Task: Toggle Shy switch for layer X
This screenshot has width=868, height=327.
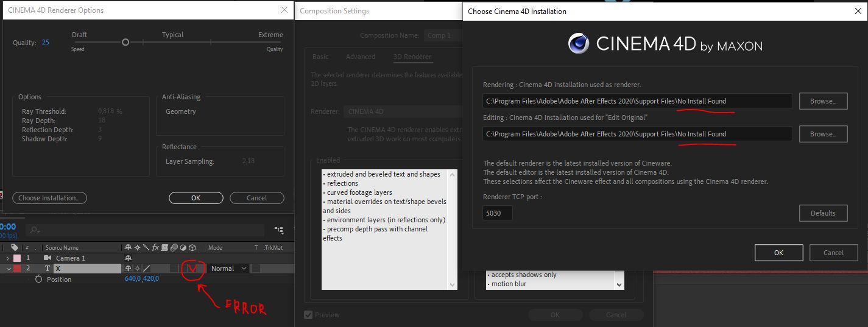Action: coord(128,269)
